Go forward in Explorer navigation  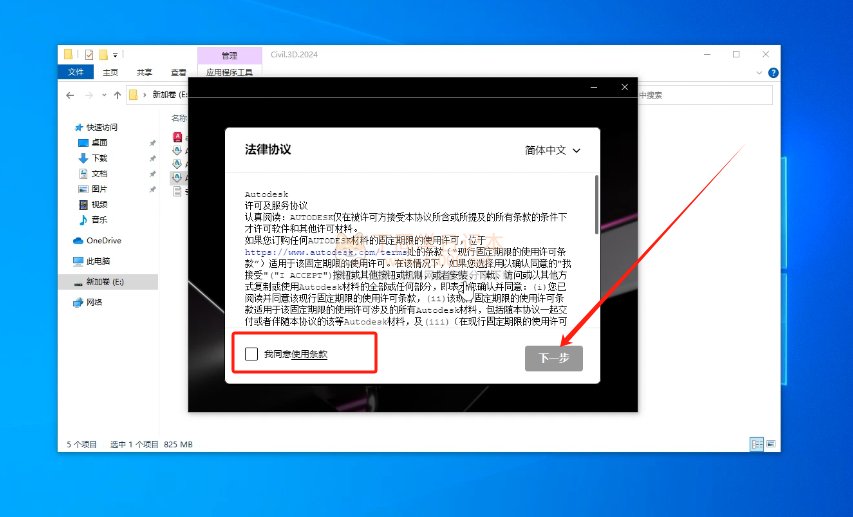click(89, 95)
